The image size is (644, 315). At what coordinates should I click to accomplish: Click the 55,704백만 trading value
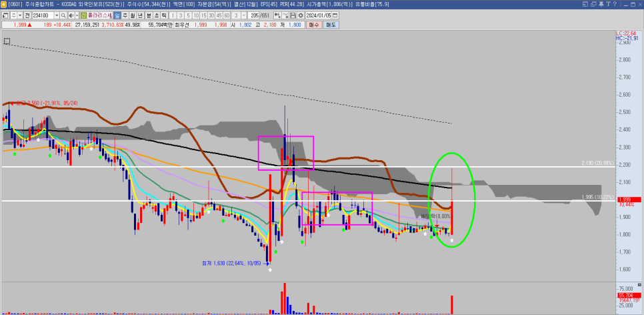[160, 25]
